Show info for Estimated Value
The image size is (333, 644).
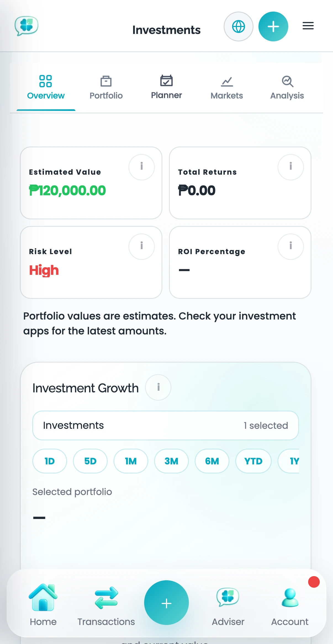tap(142, 167)
